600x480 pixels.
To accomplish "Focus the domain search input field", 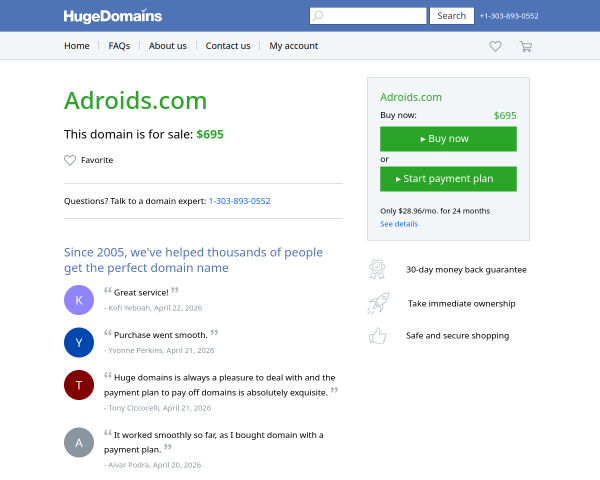I will pos(368,16).
